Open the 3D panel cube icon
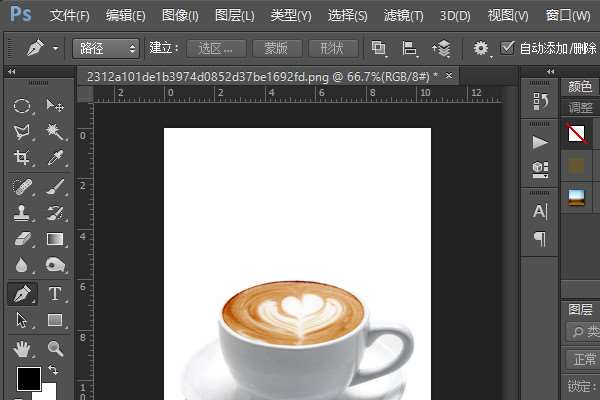This screenshot has height=400, width=600. [540, 169]
